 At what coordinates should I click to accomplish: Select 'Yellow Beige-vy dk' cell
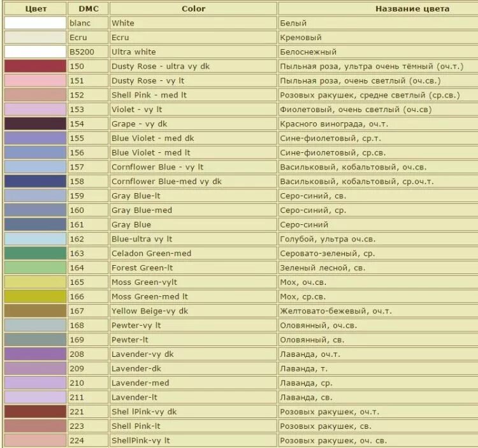[193, 311]
